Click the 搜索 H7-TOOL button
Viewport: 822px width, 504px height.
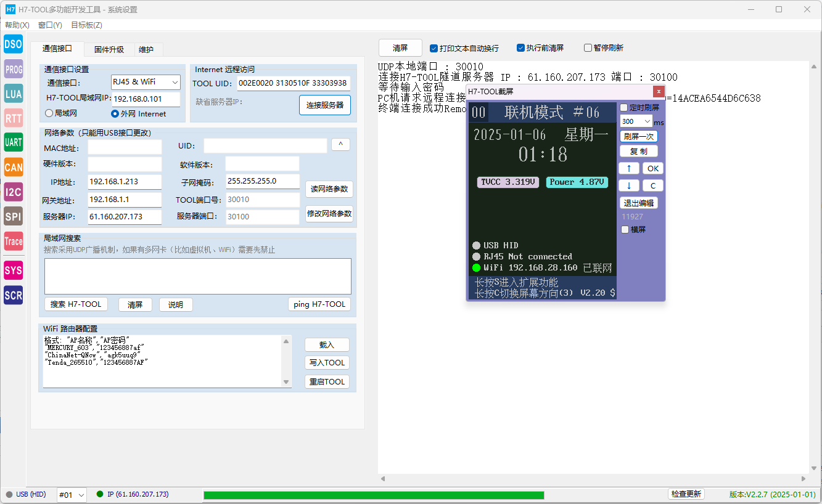76,304
